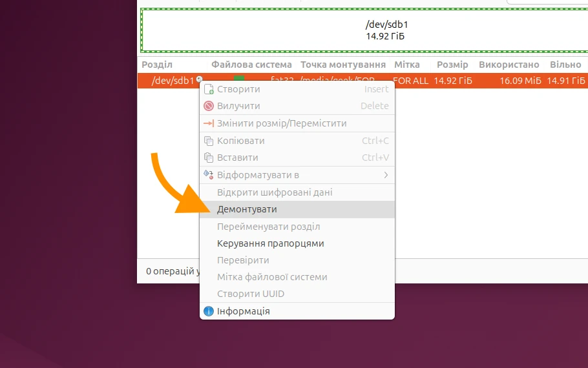
Task: Select Інформація in the context menu
Action: [x=297, y=311]
